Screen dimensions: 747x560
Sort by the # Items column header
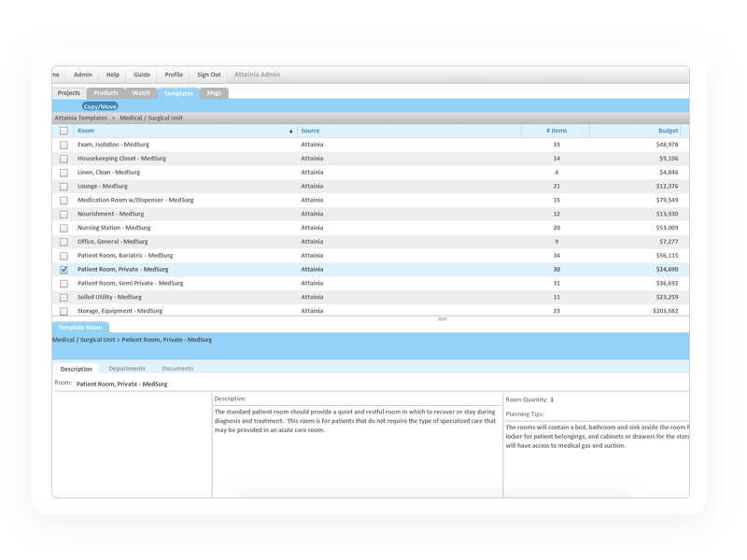(556, 131)
